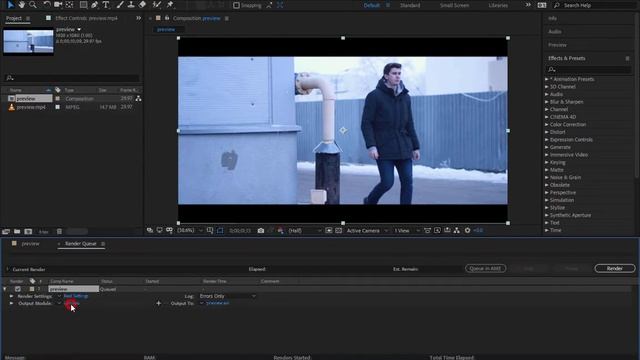Viewport: 640px width, 360px height.
Task: Select the Roto Brush tool
Action: point(157,5)
